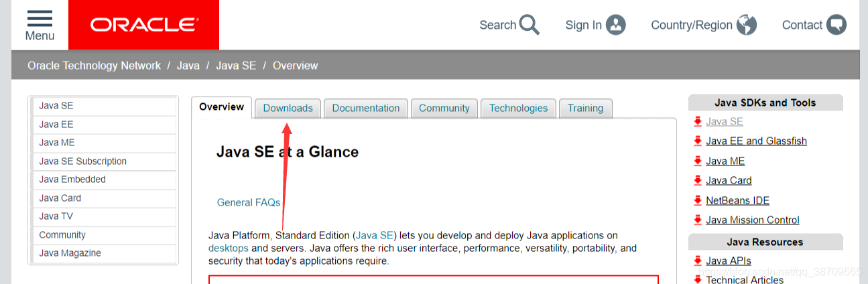Click the Oracle logo
This screenshot has height=284, width=868.
pos(144,25)
